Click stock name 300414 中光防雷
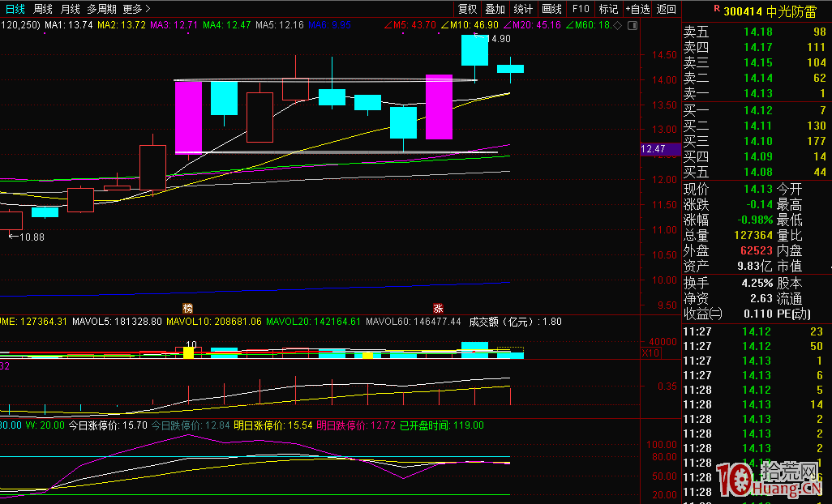 click(x=767, y=10)
